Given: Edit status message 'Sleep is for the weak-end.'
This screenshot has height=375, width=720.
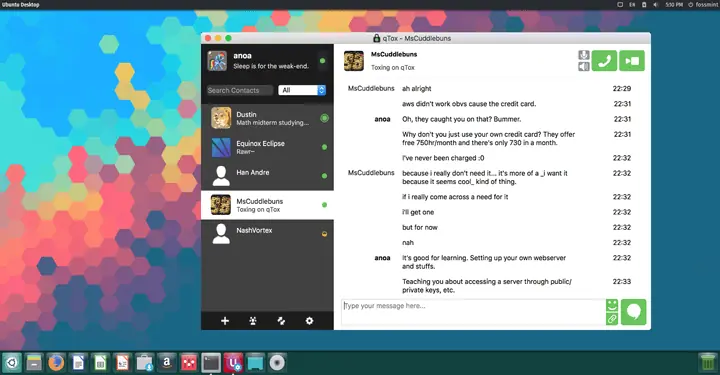Looking at the screenshot, I should (271, 66).
